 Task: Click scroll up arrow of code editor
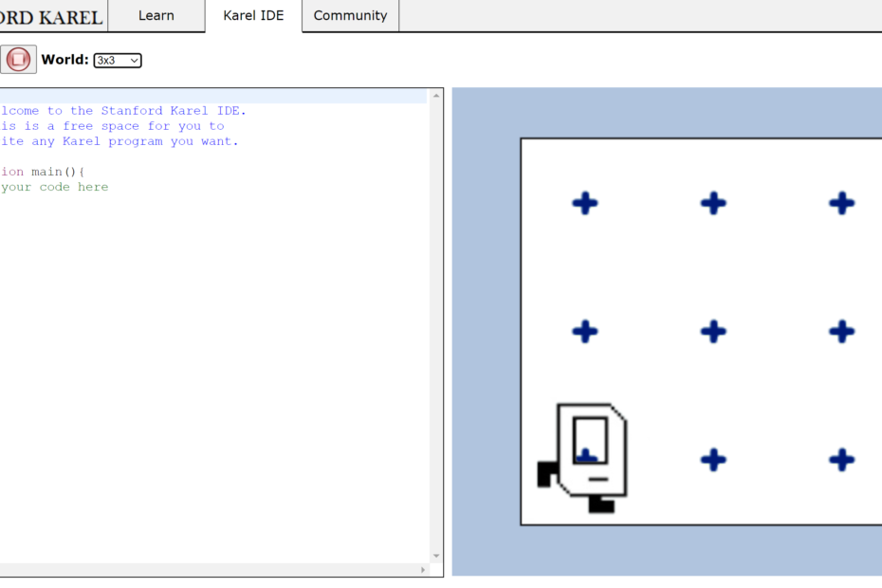pyautogui.click(x=436, y=96)
